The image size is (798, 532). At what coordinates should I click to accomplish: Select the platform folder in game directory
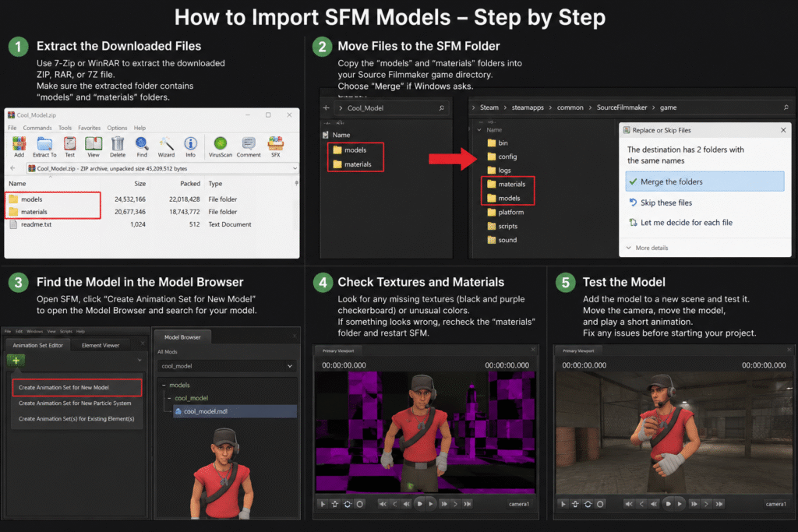pyautogui.click(x=505, y=212)
